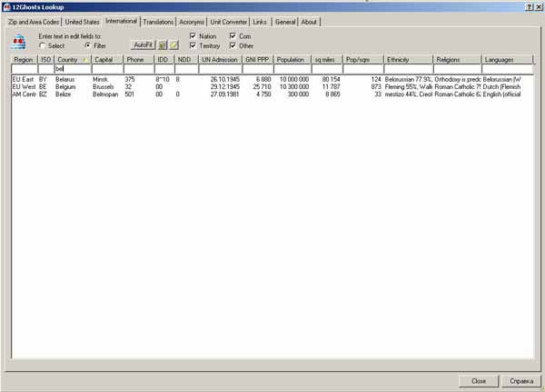Screen dimensions: 545x392
Task: Switch to the Translations tab
Action: (158, 22)
